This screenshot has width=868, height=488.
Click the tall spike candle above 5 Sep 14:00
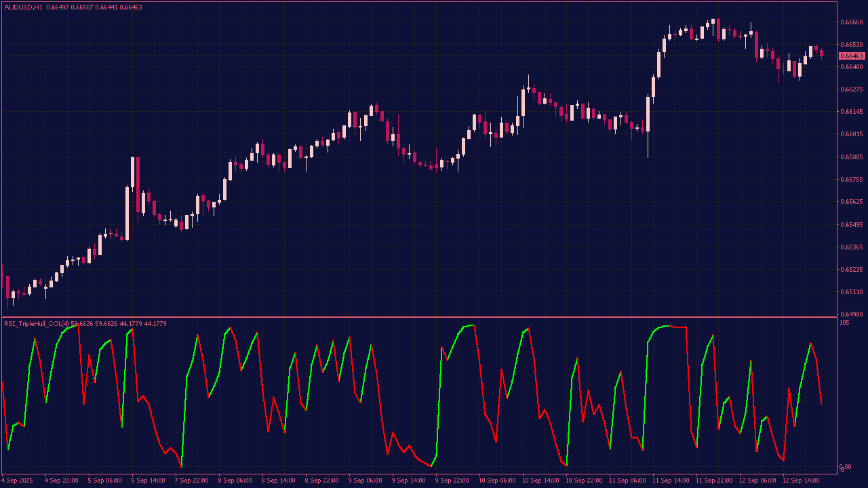138,183
